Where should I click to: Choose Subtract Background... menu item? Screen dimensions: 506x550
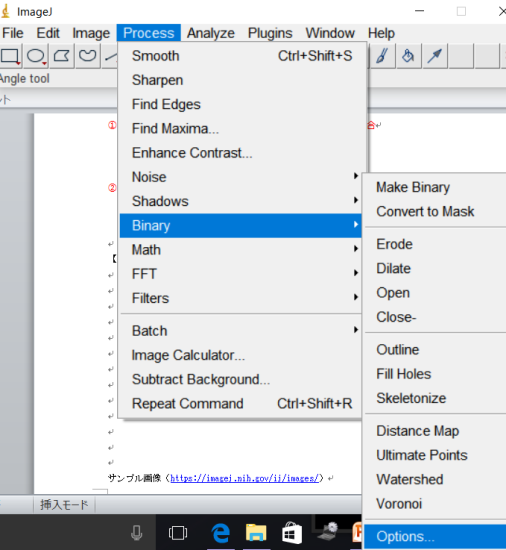pyautogui.click(x=241, y=379)
